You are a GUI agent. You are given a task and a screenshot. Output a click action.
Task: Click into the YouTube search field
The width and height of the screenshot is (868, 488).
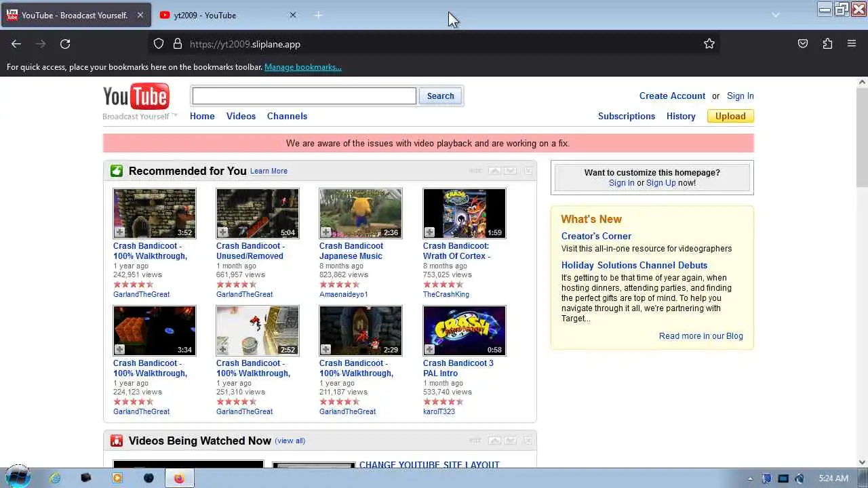click(304, 96)
